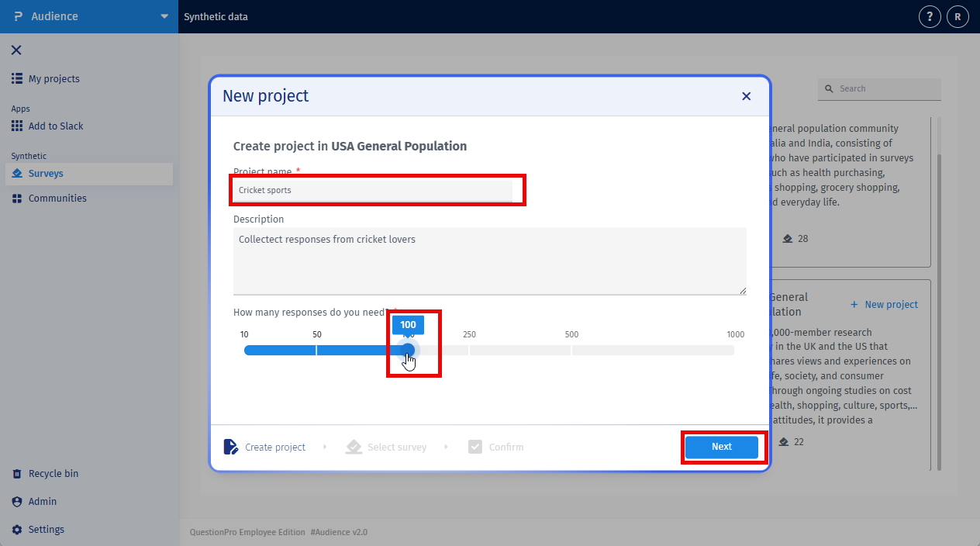The height and width of the screenshot is (546, 980).
Task: Click the Add to Slack icon
Action: click(17, 126)
